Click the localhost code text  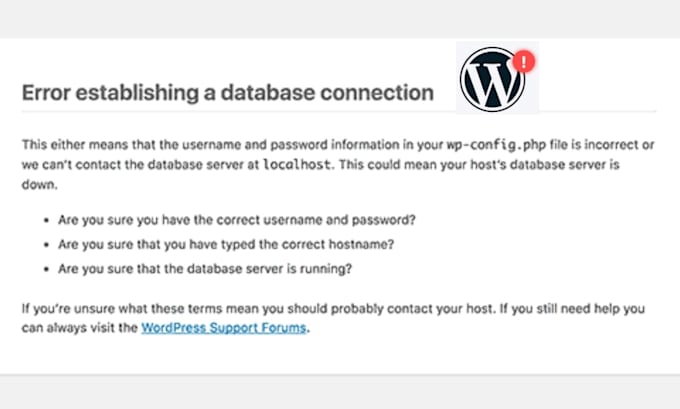click(x=297, y=165)
